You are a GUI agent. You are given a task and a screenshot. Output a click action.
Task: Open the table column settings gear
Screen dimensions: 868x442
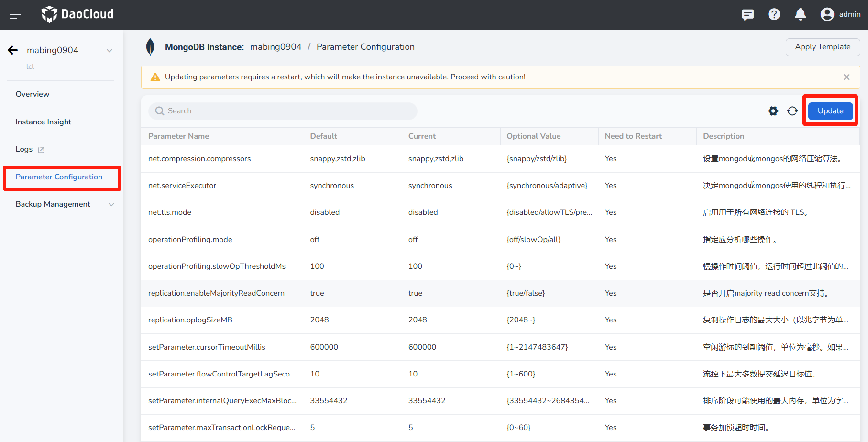coord(773,110)
